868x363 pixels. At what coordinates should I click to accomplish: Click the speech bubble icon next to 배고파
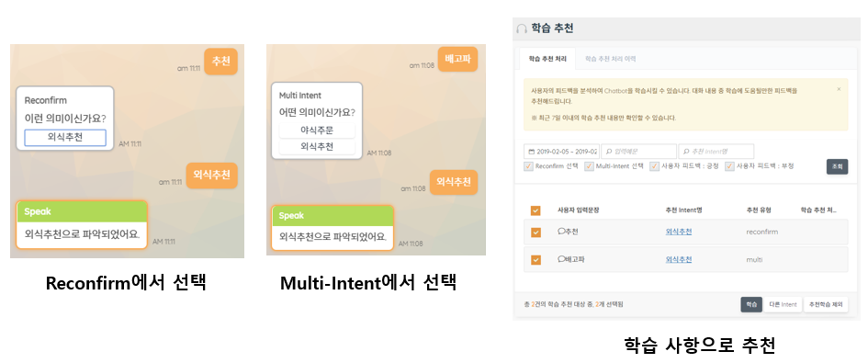point(561,259)
